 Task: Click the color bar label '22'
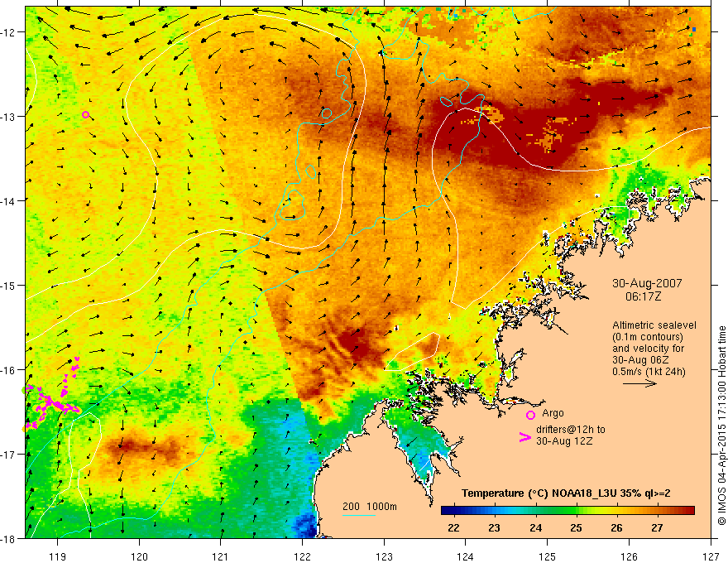click(453, 527)
